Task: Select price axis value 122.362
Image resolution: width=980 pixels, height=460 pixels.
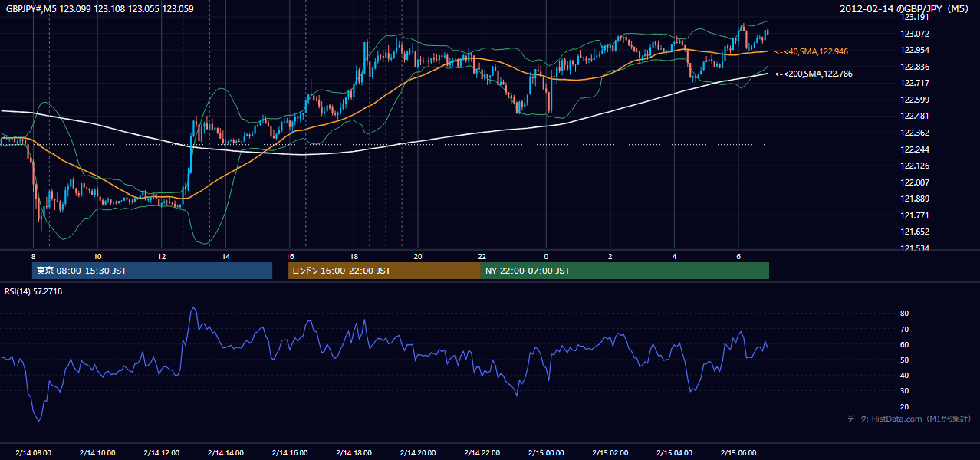Action: [x=916, y=133]
